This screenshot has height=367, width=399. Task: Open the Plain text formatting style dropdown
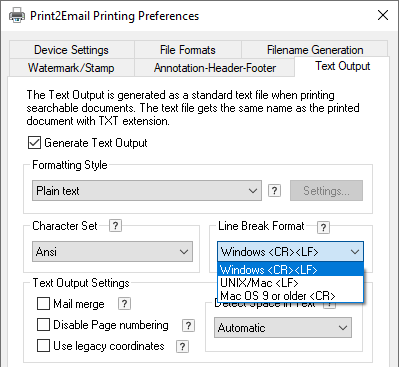click(x=147, y=191)
